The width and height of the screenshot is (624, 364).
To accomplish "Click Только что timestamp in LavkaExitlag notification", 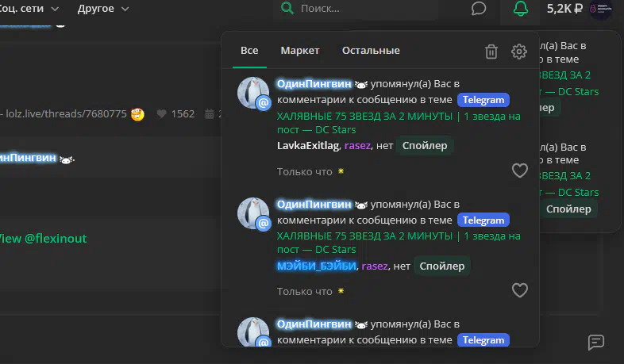I will [x=304, y=171].
